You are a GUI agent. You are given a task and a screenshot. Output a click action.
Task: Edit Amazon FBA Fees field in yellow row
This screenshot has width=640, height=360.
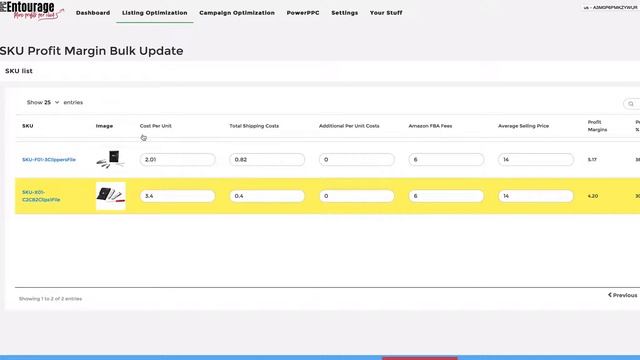pos(446,196)
